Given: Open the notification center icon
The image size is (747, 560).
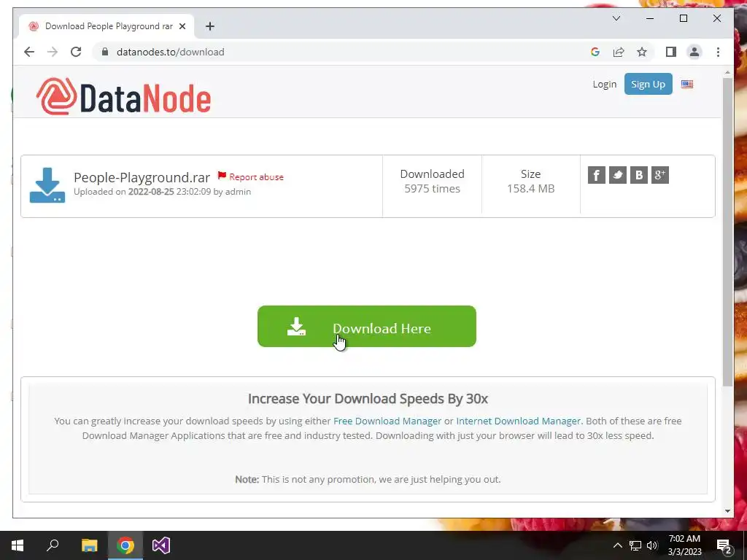Looking at the screenshot, I should 724,546.
